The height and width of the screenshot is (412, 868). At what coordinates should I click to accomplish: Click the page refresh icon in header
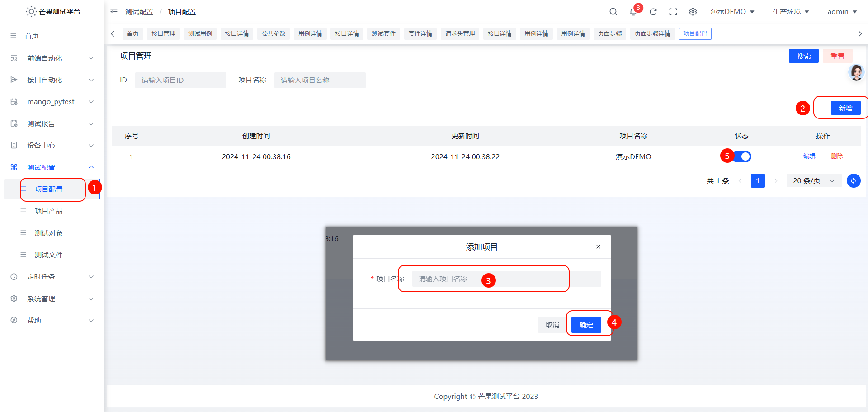coord(653,11)
